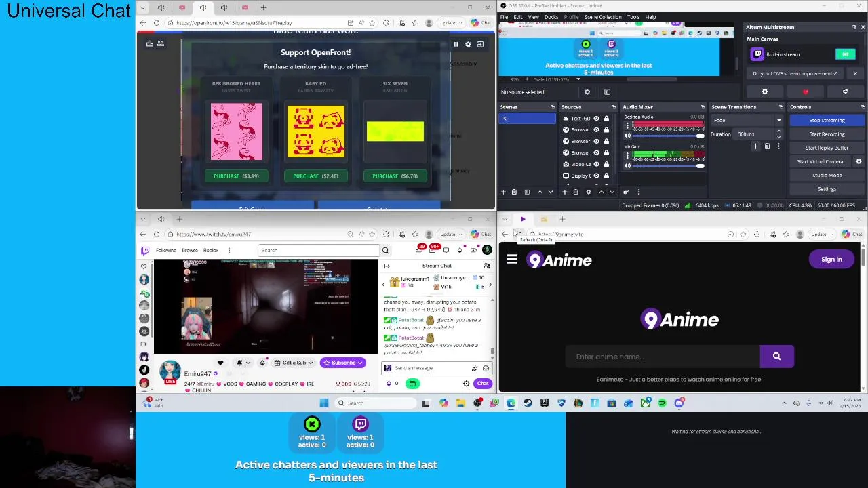Remove selected scene with OBS Scenes trash icon

(x=514, y=192)
